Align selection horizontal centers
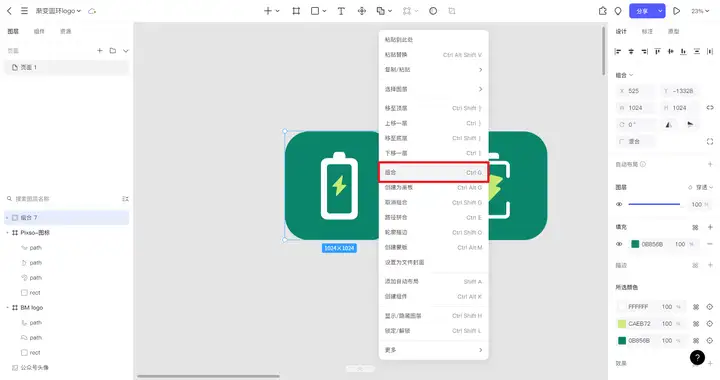Image resolution: width=720 pixels, height=380 pixels. pos(631,51)
